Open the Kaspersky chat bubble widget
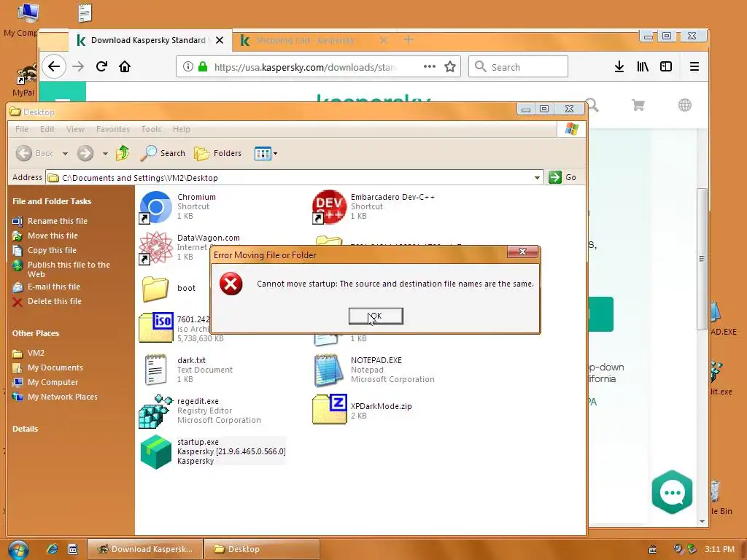This screenshot has height=560, width=747. coord(672,492)
